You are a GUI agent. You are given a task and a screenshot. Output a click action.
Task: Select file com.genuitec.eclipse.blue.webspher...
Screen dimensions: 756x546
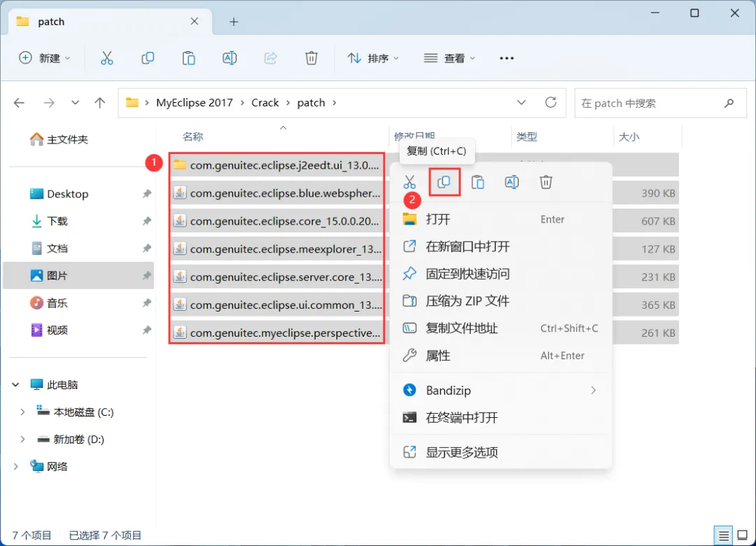[x=276, y=193]
